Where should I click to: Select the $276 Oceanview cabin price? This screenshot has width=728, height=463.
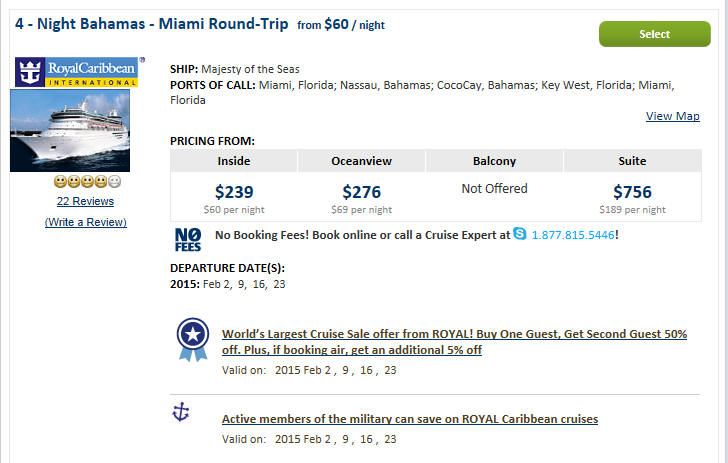click(x=362, y=192)
